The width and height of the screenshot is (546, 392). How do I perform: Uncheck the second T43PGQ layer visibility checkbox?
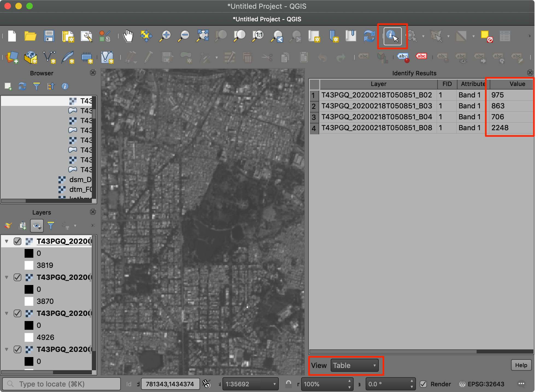click(17, 277)
